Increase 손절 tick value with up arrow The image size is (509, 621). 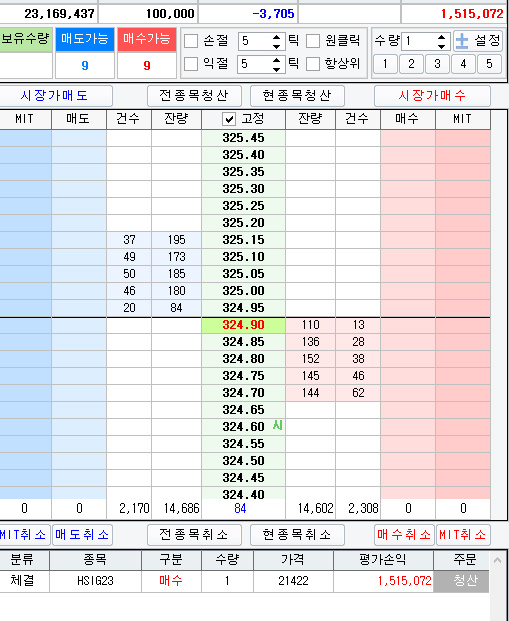[276, 37]
